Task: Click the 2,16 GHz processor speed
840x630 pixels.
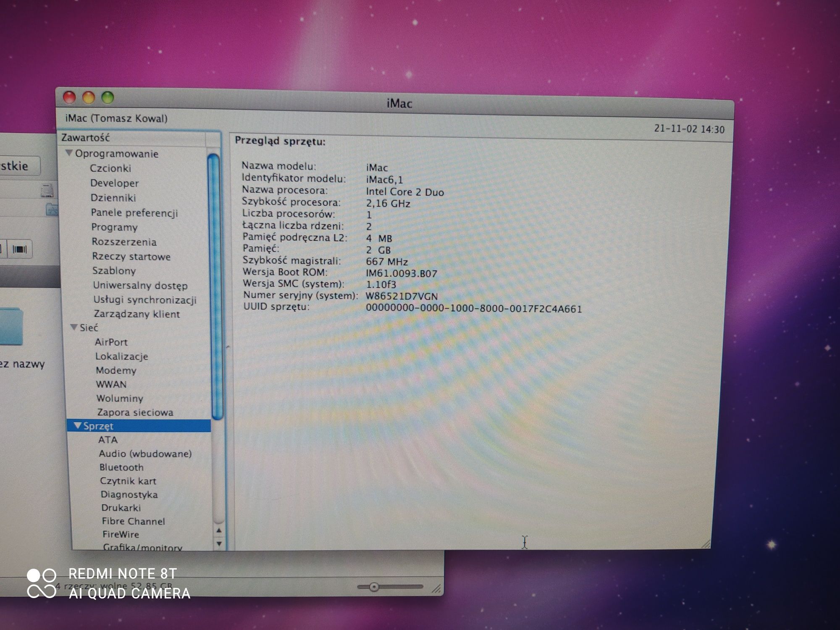Action: click(x=388, y=204)
